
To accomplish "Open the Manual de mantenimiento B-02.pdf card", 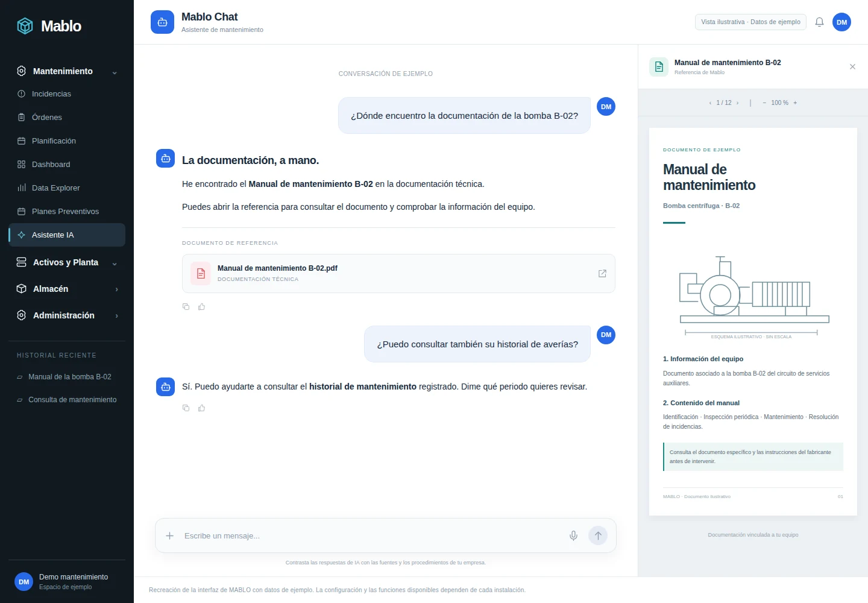I will [398, 274].
